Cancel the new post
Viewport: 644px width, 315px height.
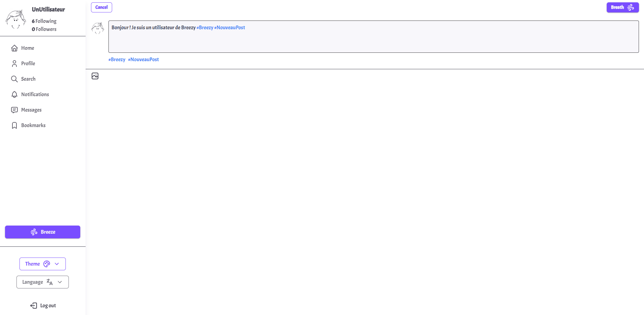101,7
